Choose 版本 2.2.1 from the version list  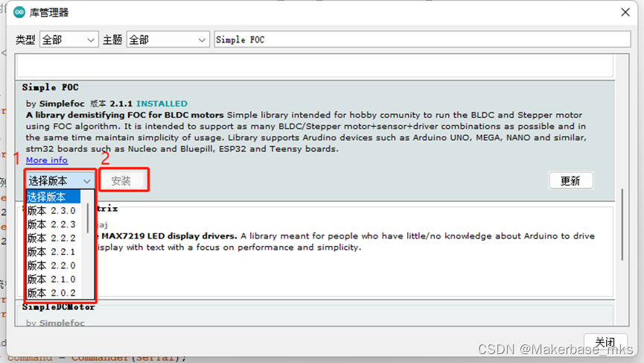click(54, 252)
